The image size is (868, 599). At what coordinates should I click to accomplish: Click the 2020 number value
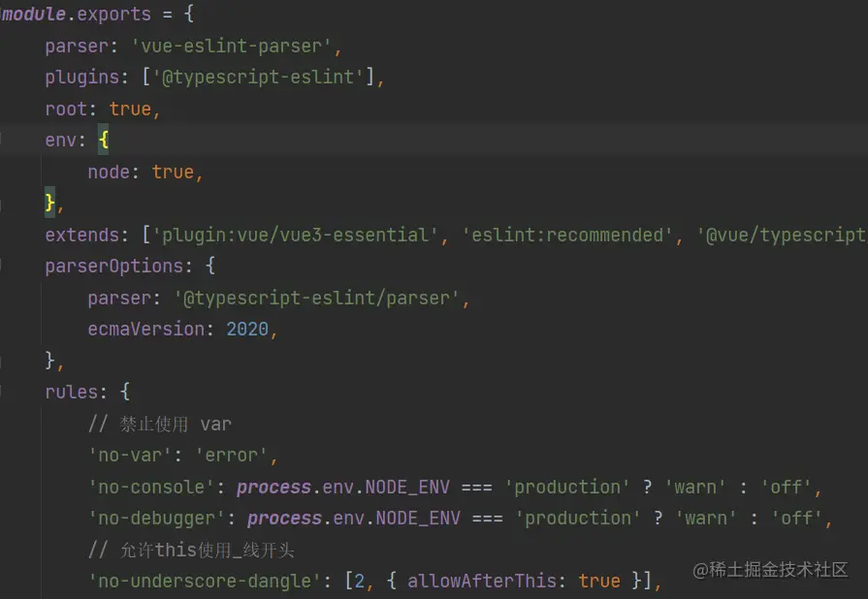247,330
